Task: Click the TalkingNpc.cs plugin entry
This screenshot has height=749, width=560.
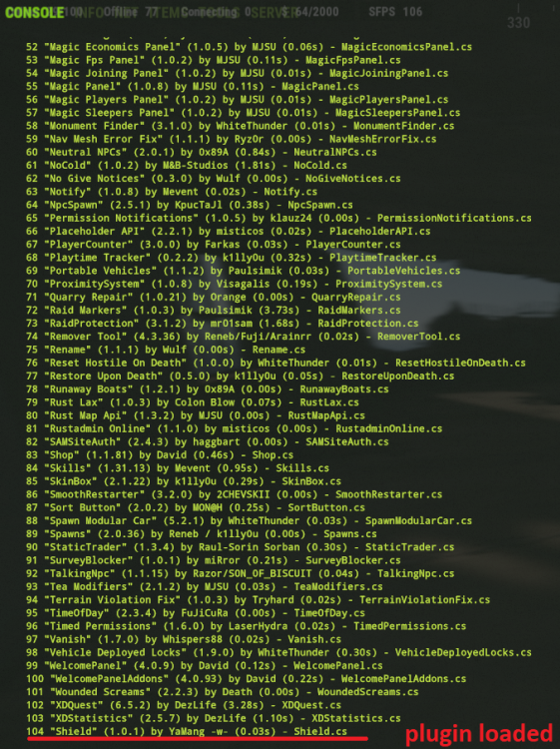Action: [416, 573]
